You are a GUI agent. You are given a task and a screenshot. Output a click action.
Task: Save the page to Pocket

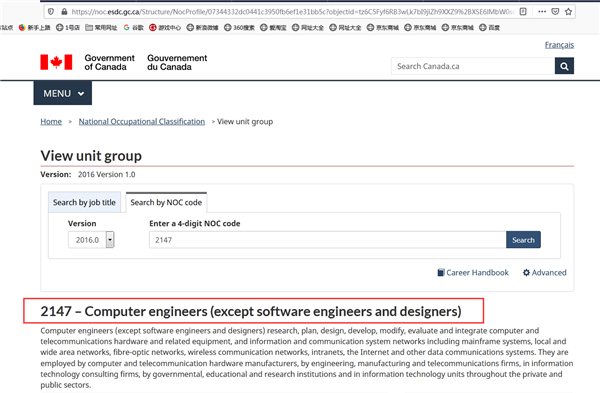[x=555, y=12]
